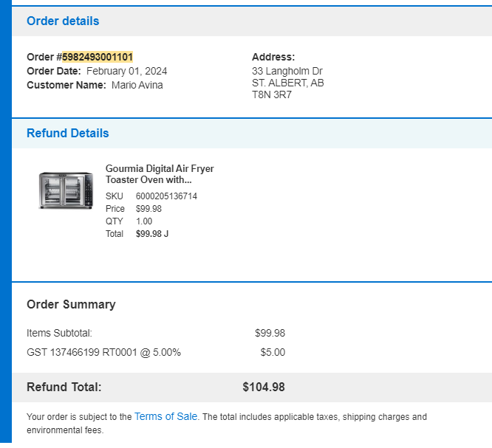
Task: Click the Refund Details heading
Action: 68,134
